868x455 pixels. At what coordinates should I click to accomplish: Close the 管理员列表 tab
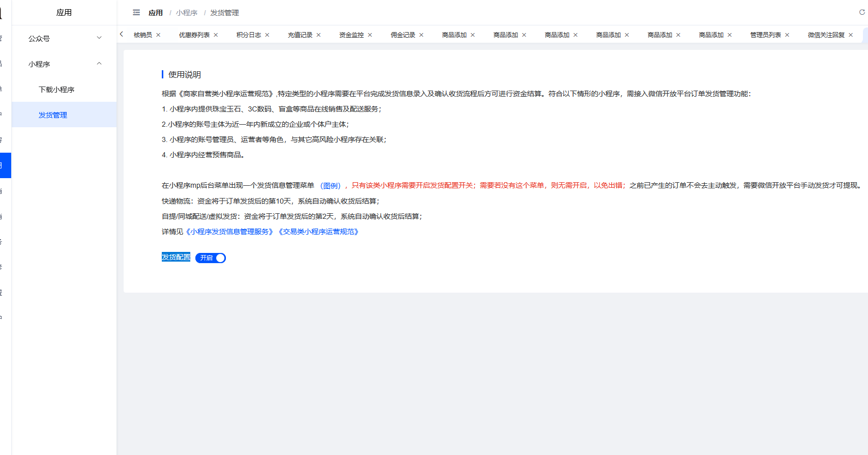tap(787, 35)
